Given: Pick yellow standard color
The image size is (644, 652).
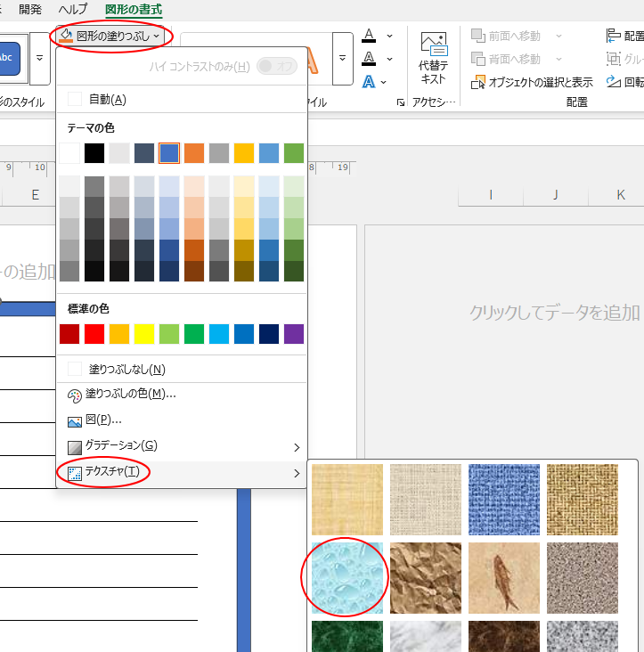Looking at the screenshot, I should click(x=144, y=334).
